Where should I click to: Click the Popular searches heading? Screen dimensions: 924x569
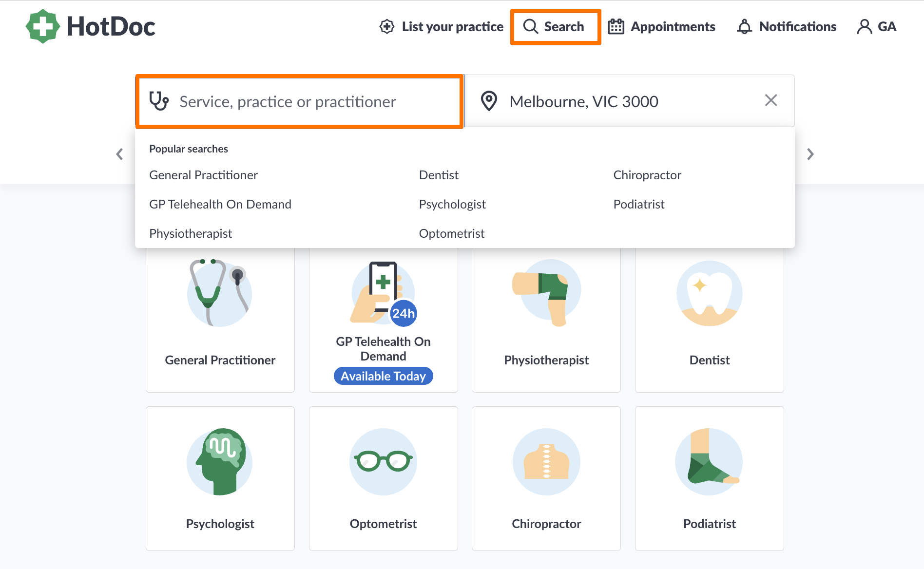(189, 149)
